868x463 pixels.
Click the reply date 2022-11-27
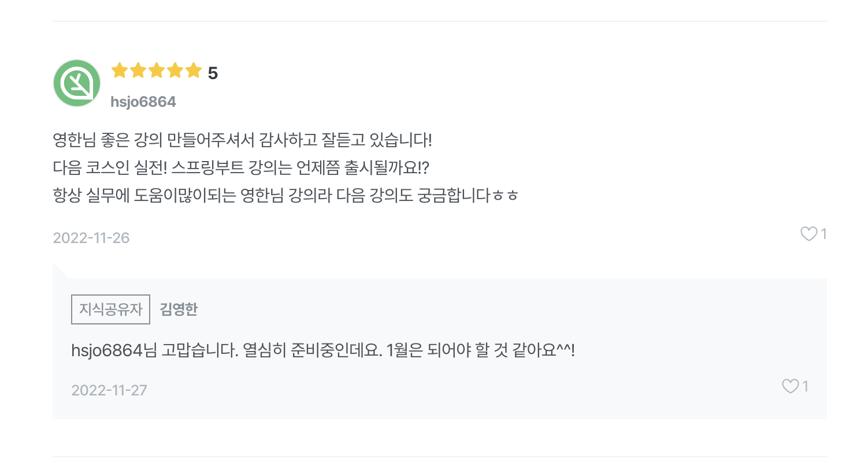pyautogui.click(x=109, y=390)
